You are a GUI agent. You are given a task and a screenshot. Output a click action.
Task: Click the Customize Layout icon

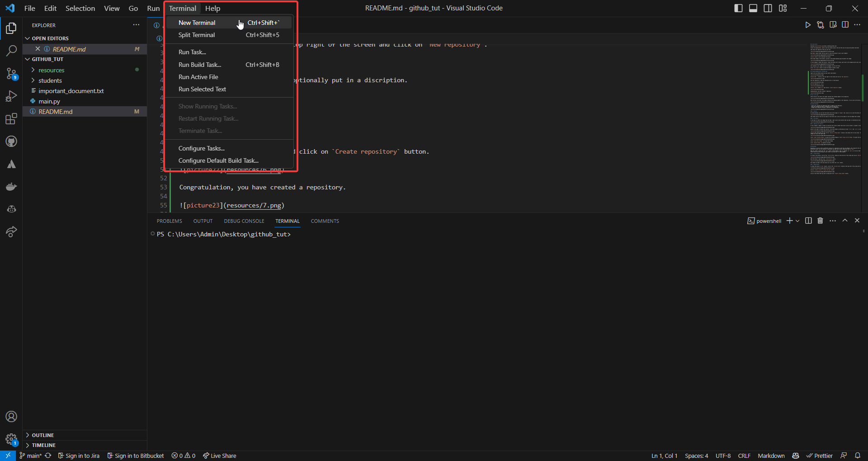coord(783,8)
